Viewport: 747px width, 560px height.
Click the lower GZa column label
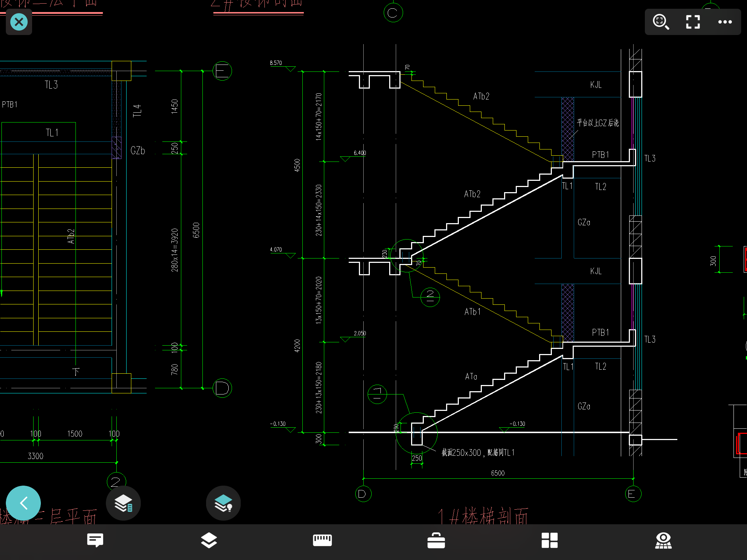point(584,406)
